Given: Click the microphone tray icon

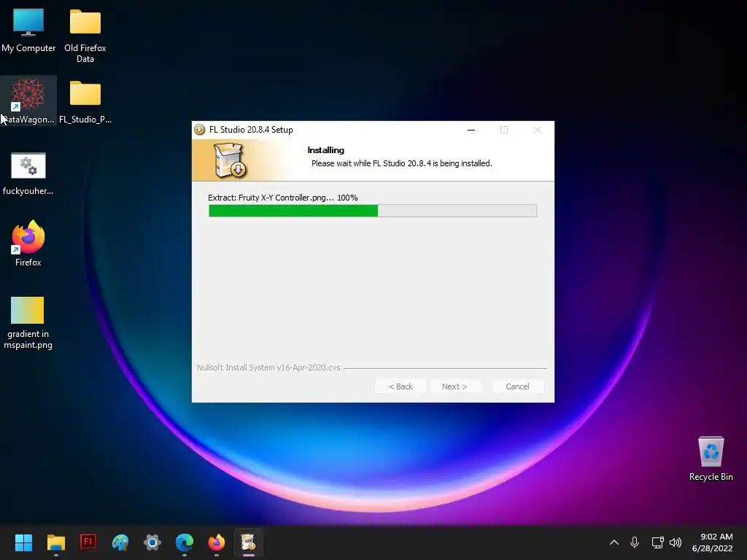Looking at the screenshot, I should tap(635, 542).
